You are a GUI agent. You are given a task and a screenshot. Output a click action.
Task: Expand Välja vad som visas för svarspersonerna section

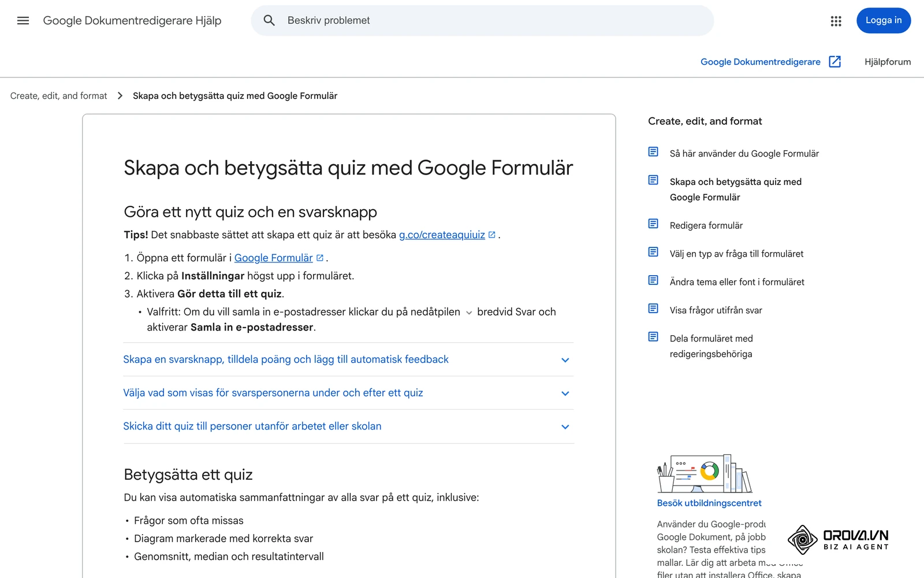tap(348, 393)
